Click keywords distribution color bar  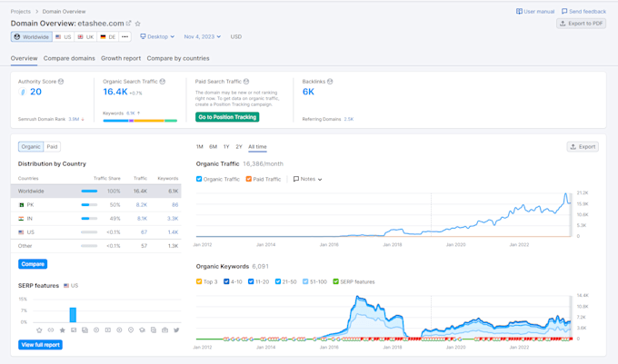tap(140, 121)
